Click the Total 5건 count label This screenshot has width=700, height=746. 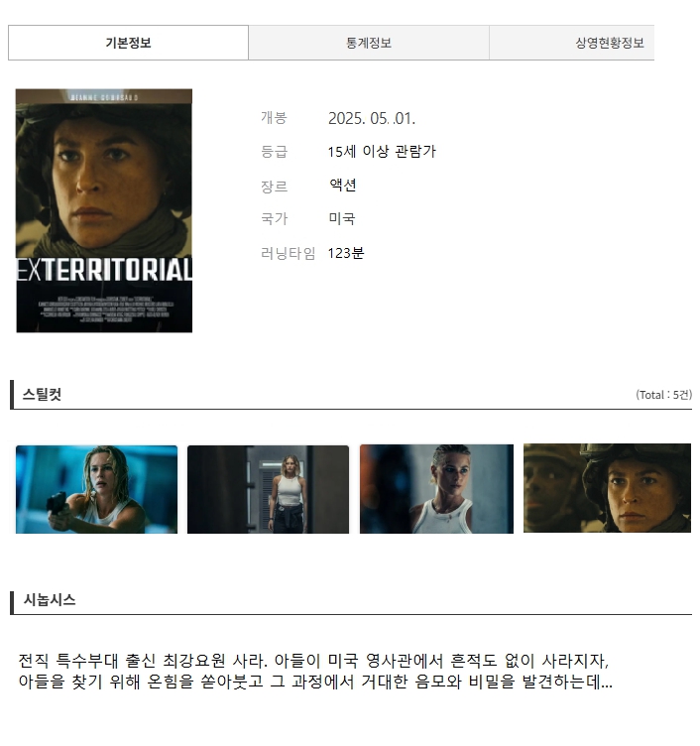click(x=663, y=395)
